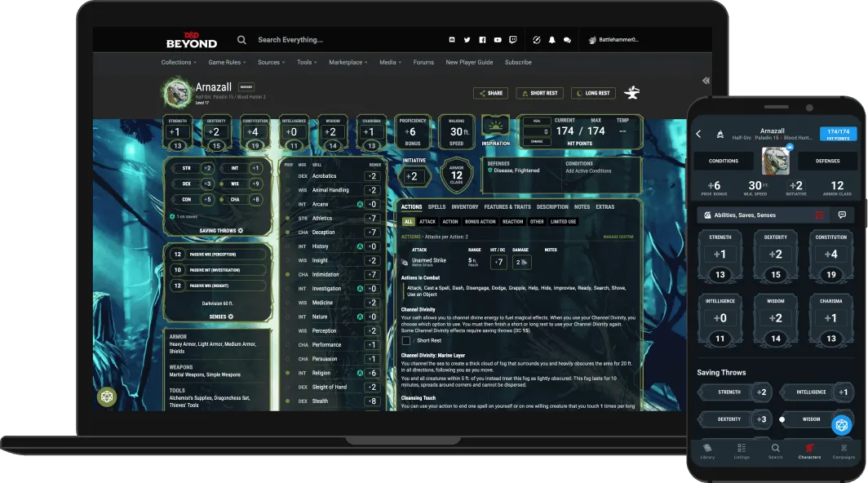Viewport: 868px width, 483px height.
Task: Open the Game Rules dropdown
Action: [226, 62]
